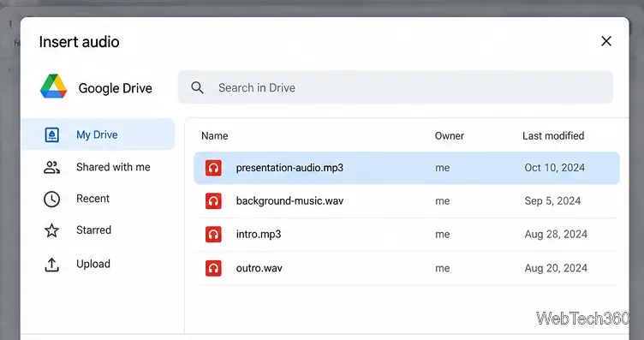Viewport: 644px width, 340px height.
Task: Focus the Search in Drive field
Action: (396, 87)
